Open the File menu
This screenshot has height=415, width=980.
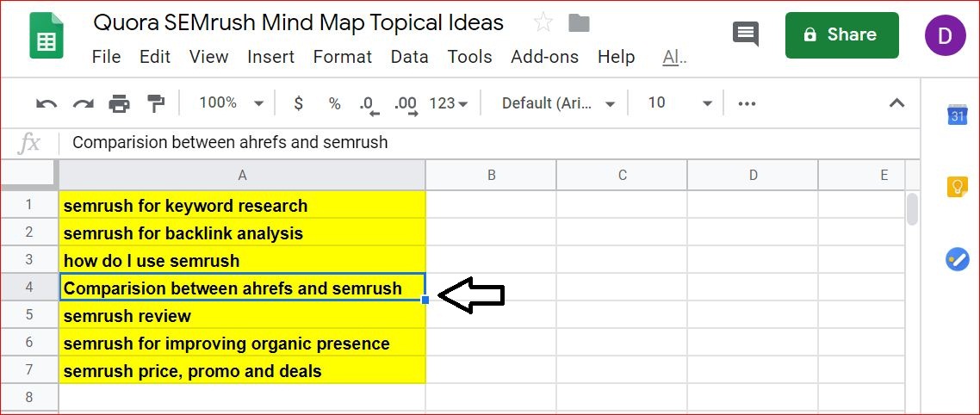[x=106, y=57]
